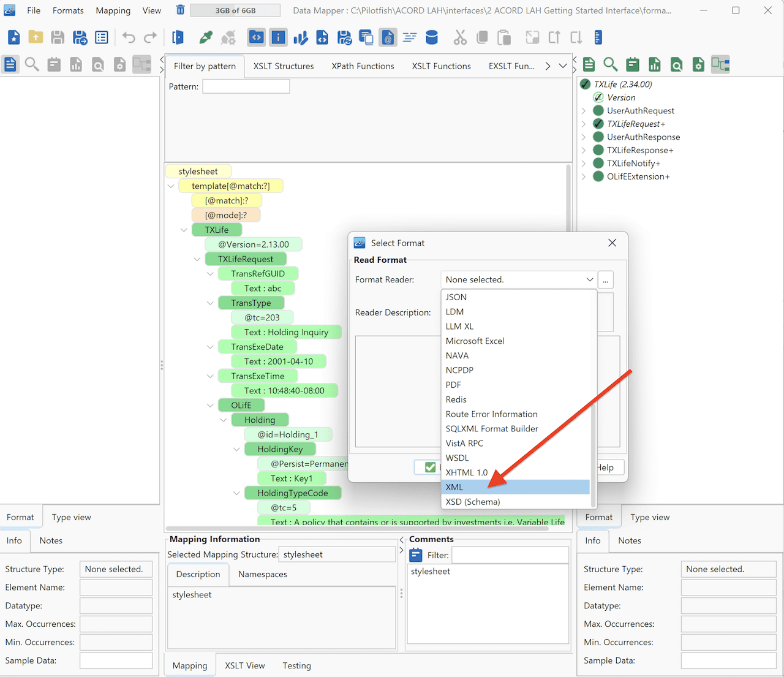
Task: Click the trash can icon beside memory bar
Action: pos(180,10)
